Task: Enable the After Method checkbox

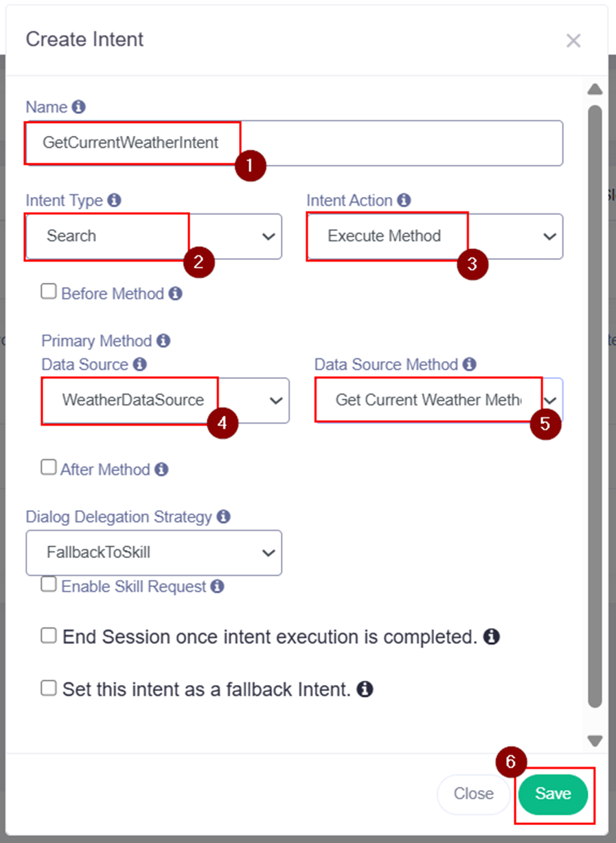Action: coord(48,467)
